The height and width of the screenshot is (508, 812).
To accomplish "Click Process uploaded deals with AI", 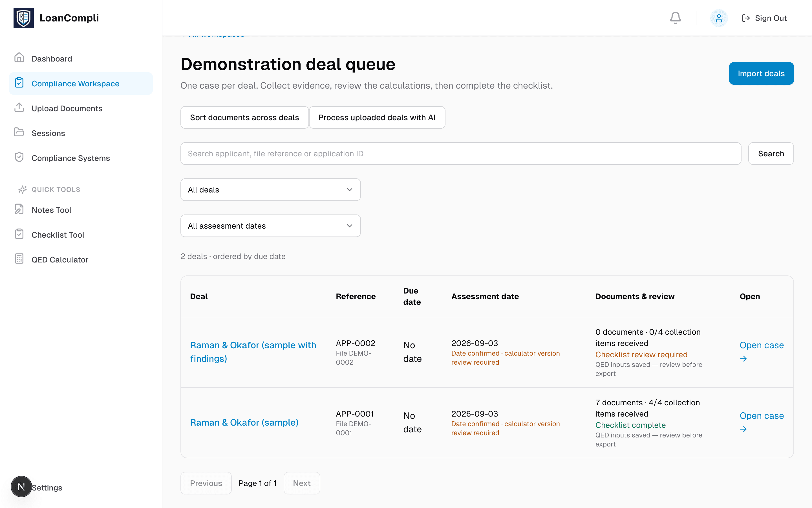I will coord(377,117).
